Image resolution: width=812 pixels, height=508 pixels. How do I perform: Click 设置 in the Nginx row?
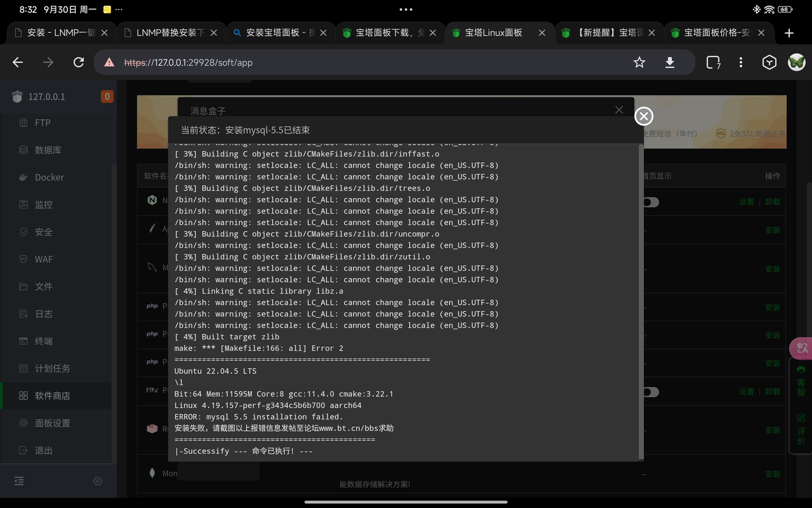click(x=747, y=202)
